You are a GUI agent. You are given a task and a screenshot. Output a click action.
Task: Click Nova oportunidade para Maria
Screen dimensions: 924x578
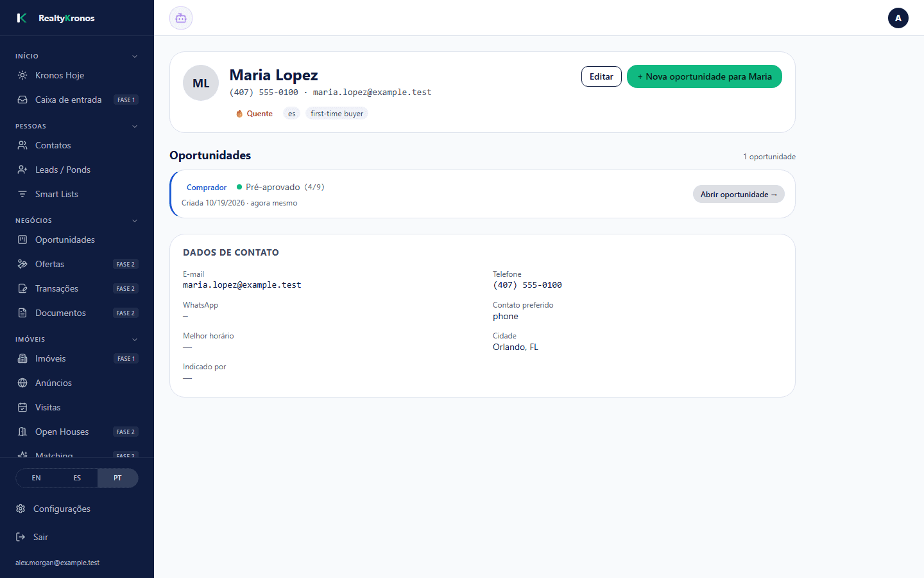tap(705, 76)
